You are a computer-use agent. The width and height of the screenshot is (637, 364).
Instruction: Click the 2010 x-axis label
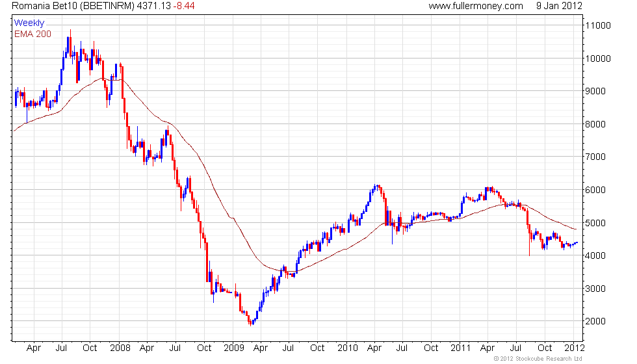click(348, 348)
